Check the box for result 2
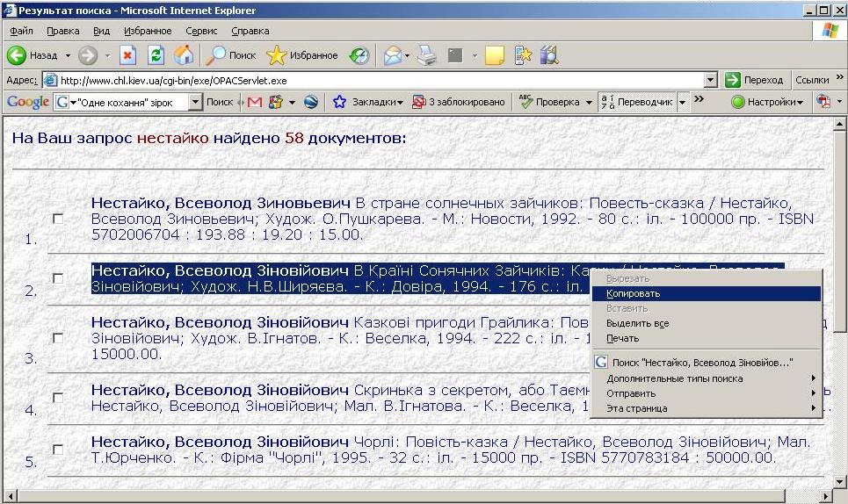 pos(58,278)
